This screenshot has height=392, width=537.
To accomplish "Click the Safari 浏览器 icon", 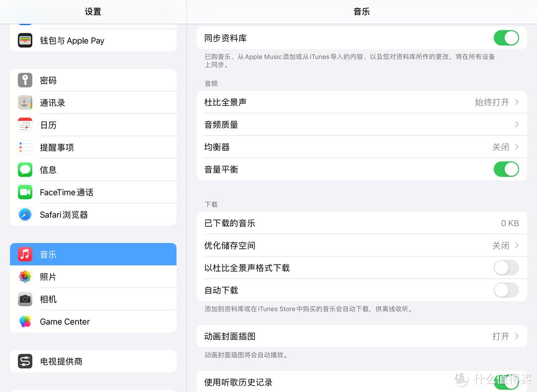I will tap(25, 214).
